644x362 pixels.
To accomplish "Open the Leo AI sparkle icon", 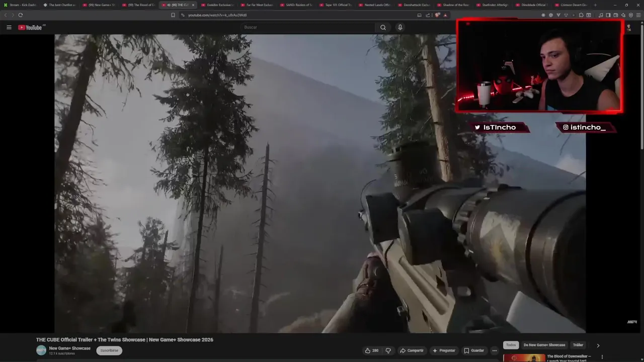I will click(x=623, y=15).
